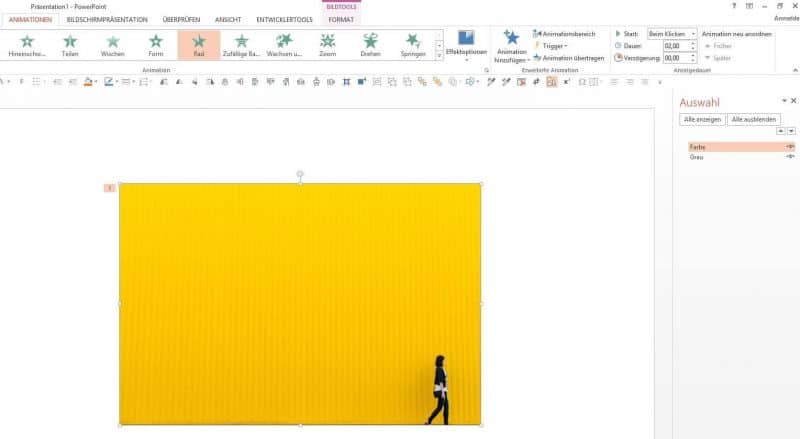Click the rotation handle above the picture
Screen dimensions: 800x439
[x=300, y=174]
